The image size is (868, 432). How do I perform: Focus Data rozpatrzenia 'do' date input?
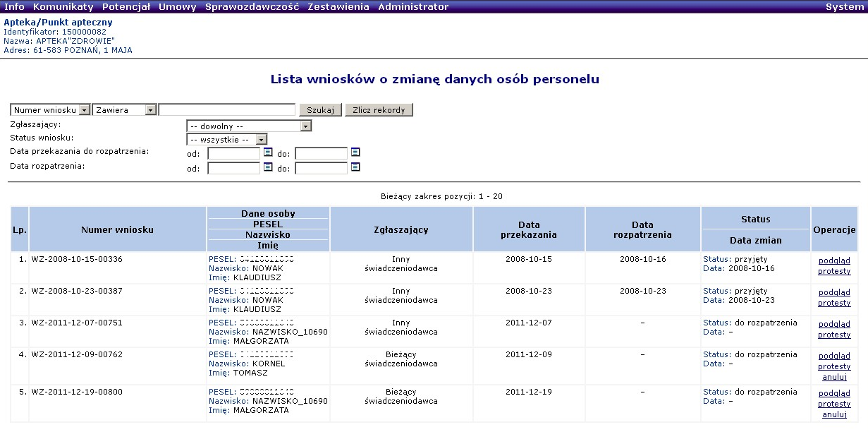coord(322,168)
